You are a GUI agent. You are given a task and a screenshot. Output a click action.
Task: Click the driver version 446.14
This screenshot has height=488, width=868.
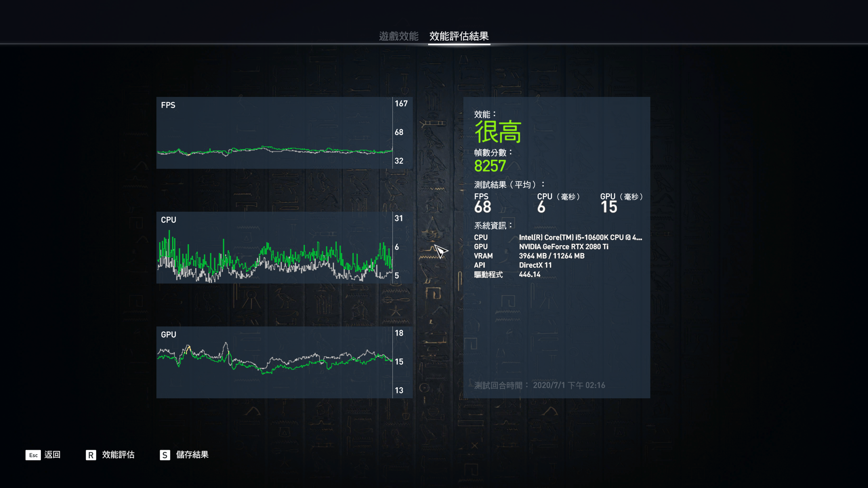529,274
